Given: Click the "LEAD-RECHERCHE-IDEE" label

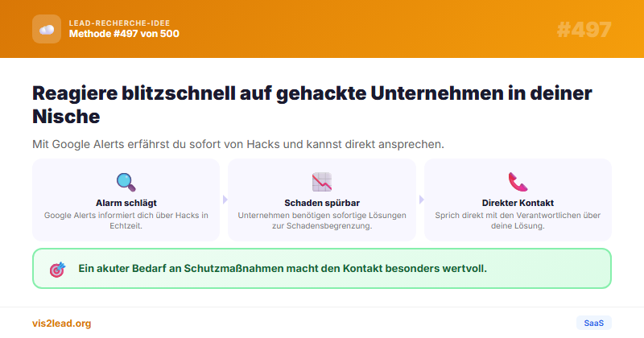Looking at the screenshot, I should [x=119, y=23].
